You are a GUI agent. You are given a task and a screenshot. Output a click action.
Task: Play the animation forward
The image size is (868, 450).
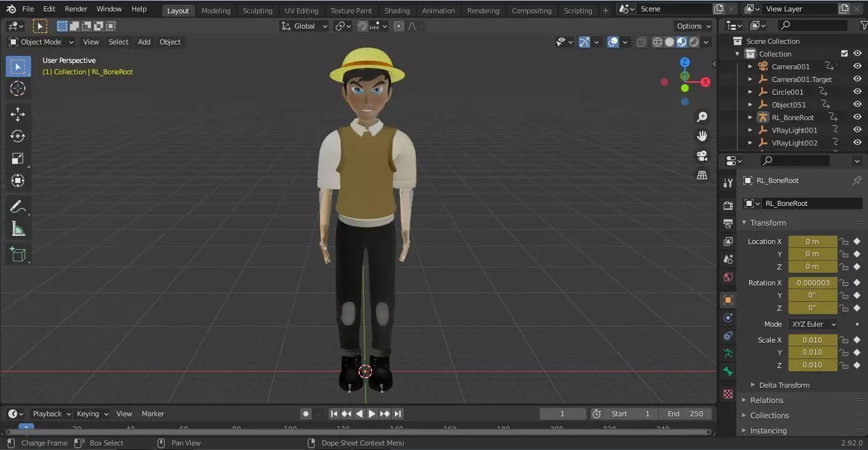pos(372,414)
